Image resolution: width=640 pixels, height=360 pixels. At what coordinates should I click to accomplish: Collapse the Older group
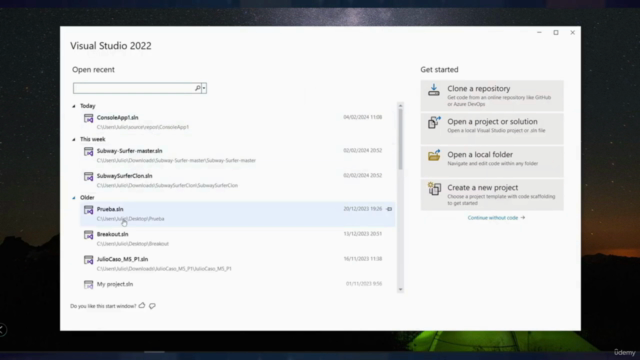(74, 198)
